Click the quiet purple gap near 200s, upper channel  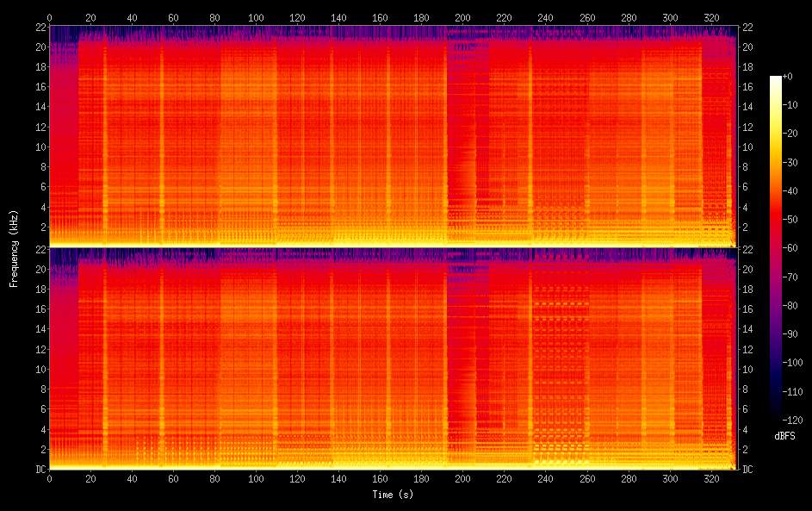click(x=462, y=129)
